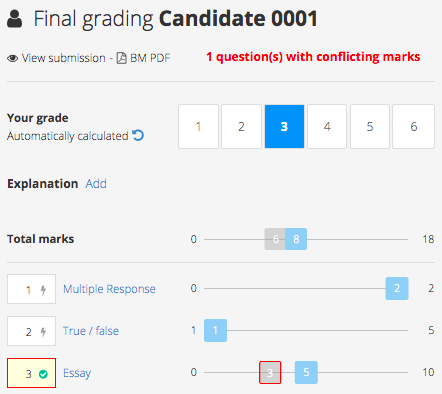Click the grey 3 marker on Essay slider
442x394 pixels.
[270, 372]
